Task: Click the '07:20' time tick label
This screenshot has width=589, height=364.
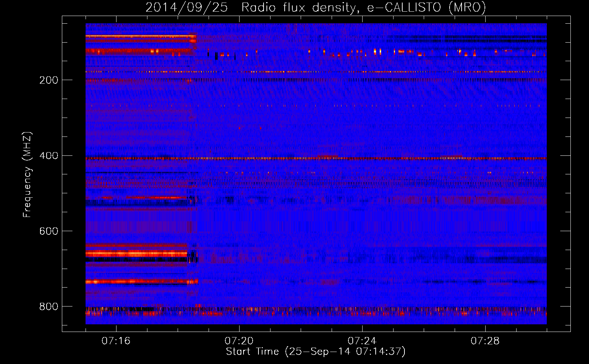Action: (x=239, y=341)
